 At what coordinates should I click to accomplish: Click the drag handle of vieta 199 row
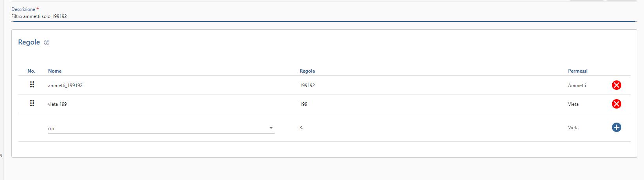(x=32, y=103)
